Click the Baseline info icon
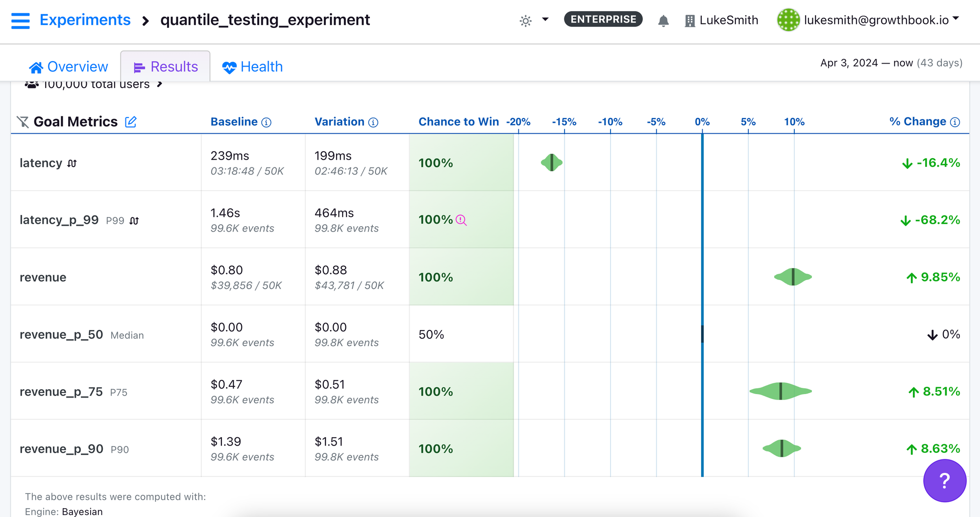980x517 pixels. coord(266,122)
